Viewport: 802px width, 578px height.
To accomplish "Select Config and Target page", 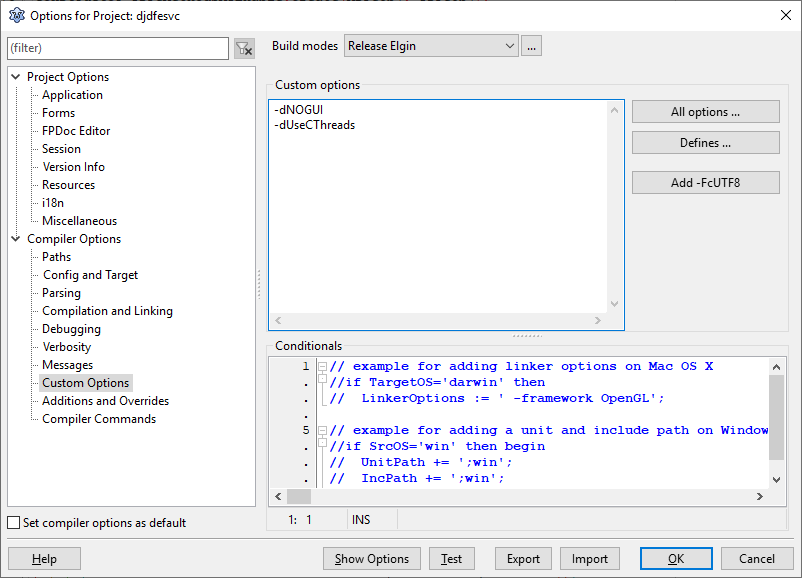I will pyautogui.click(x=91, y=275).
